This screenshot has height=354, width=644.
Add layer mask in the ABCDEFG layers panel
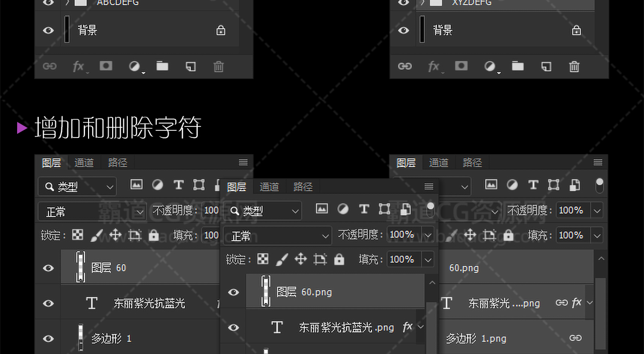106,66
